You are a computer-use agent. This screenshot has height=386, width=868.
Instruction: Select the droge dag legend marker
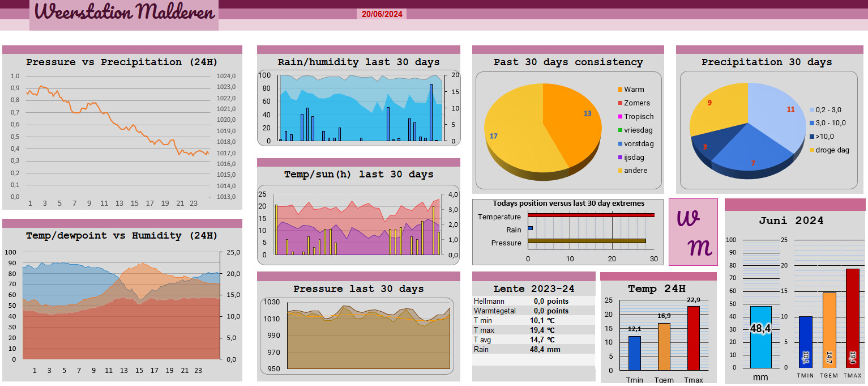[812, 150]
